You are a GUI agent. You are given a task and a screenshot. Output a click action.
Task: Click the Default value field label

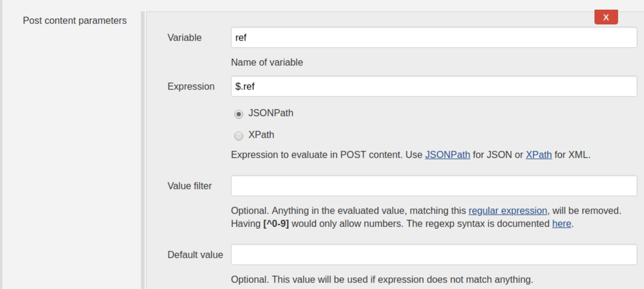[x=195, y=255]
